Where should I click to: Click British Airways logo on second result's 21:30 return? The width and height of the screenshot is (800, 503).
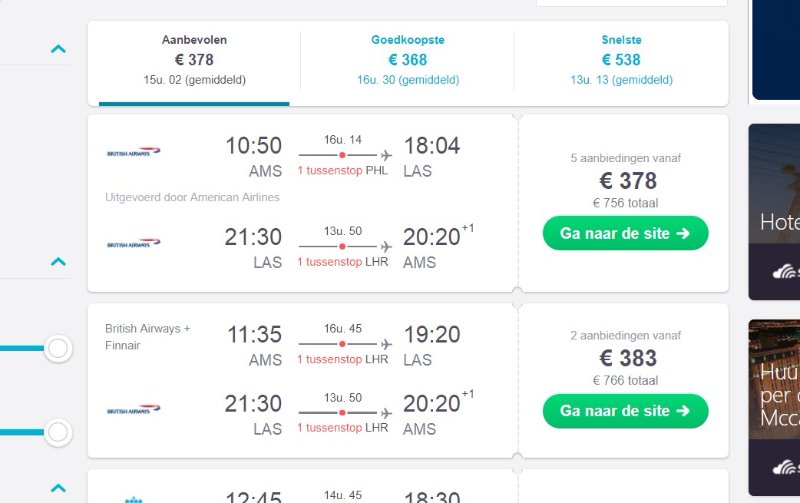point(134,410)
